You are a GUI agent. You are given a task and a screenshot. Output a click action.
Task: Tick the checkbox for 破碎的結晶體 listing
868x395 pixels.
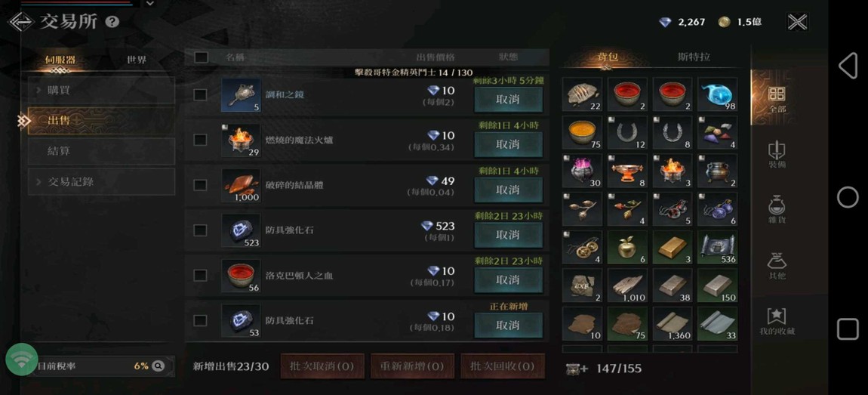(x=200, y=185)
